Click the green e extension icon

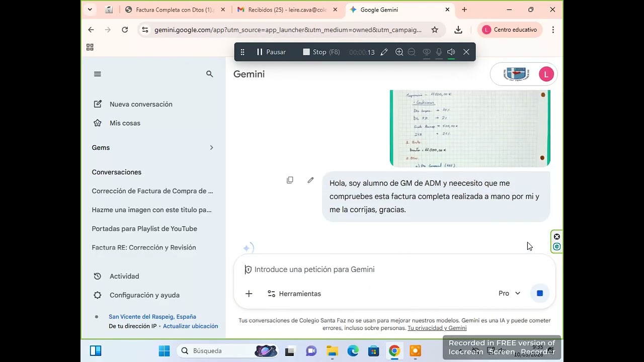[x=557, y=246]
